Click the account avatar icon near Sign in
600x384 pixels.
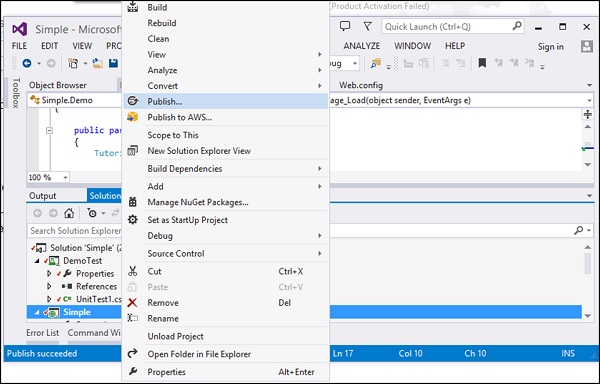click(x=587, y=46)
